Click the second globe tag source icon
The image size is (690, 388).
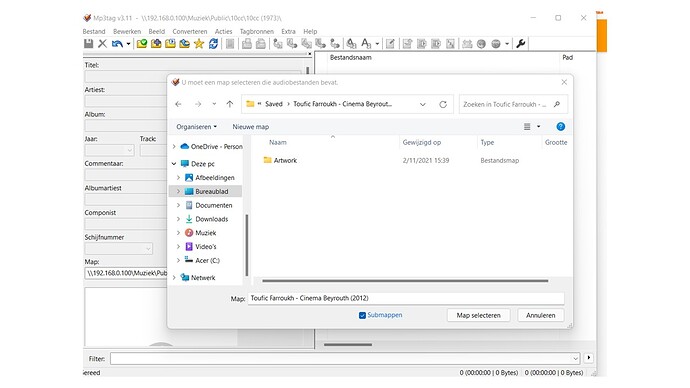point(496,44)
